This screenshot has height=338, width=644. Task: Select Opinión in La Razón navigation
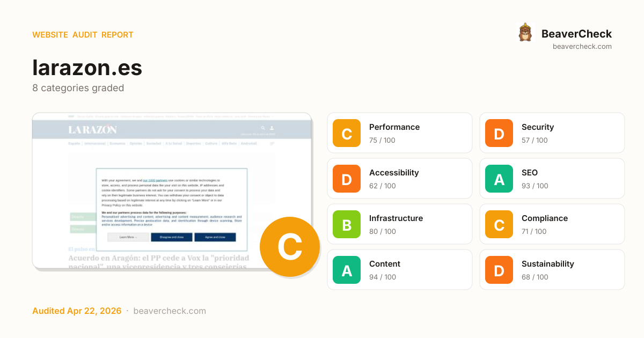tap(136, 144)
